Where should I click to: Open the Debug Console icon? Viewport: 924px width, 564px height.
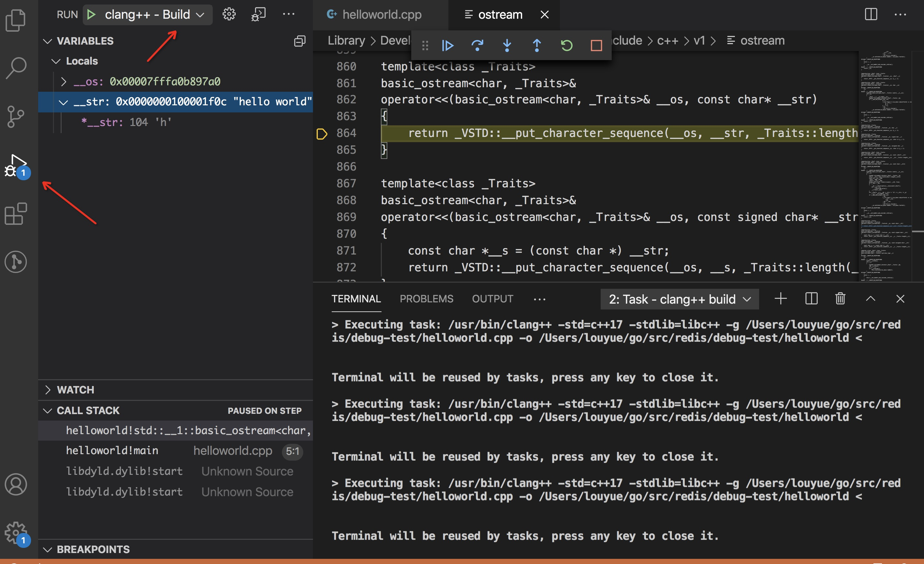[x=258, y=15]
